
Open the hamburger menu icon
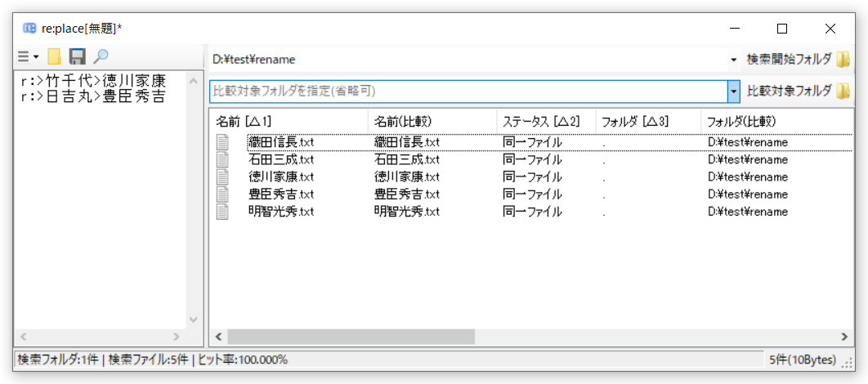pos(23,56)
